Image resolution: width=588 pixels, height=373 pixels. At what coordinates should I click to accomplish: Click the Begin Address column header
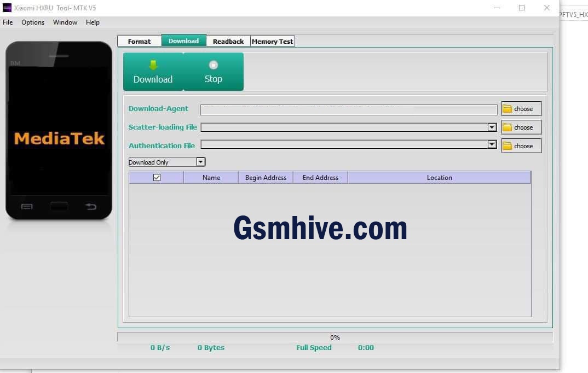(x=266, y=178)
